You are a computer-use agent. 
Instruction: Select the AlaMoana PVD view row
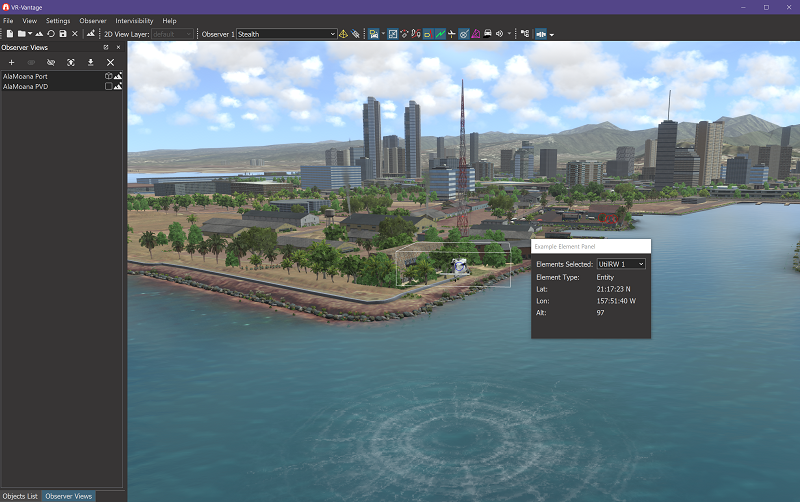pyautogui.click(x=62, y=86)
